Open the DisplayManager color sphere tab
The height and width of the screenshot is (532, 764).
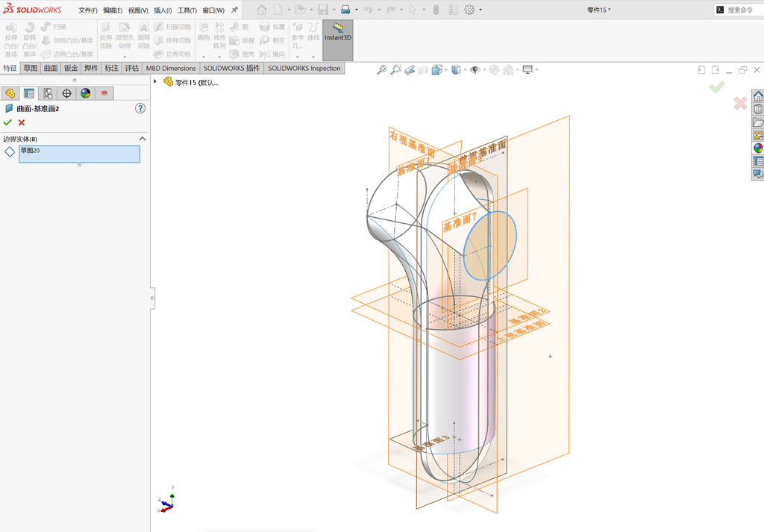(x=86, y=93)
